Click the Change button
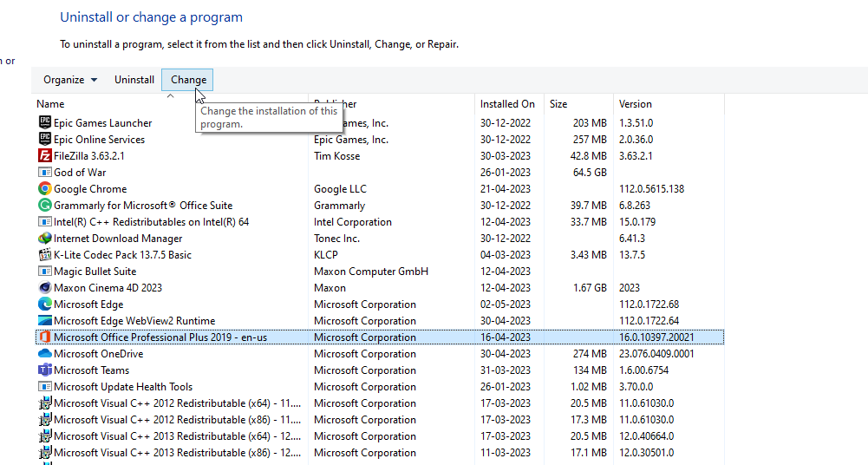Image resolution: width=868 pixels, height=465 pixels. coord(188,80)
